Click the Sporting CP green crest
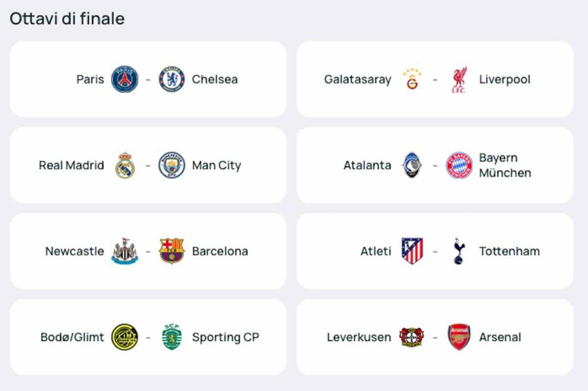This screenshot has height=391, width=588. [172, 337]
